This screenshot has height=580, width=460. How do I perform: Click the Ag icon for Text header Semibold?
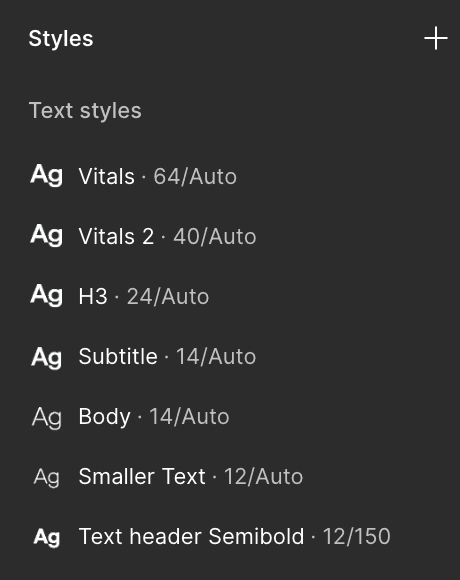coord(47,537)
